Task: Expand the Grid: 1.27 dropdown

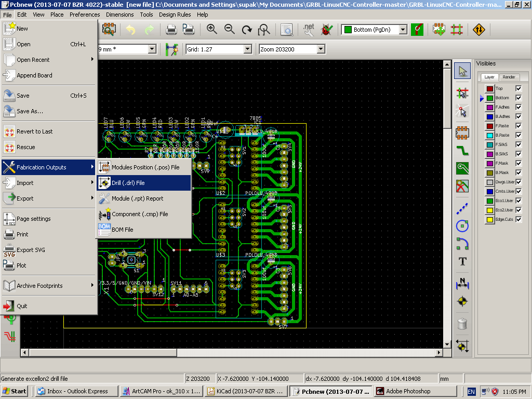Action: point(248,49)
